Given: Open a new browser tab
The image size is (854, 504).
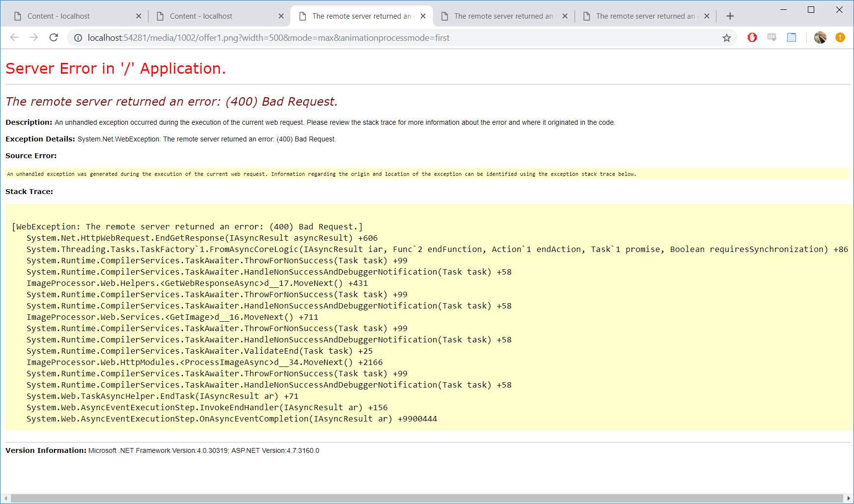Looking at the screenshot, I should [730, 16].
